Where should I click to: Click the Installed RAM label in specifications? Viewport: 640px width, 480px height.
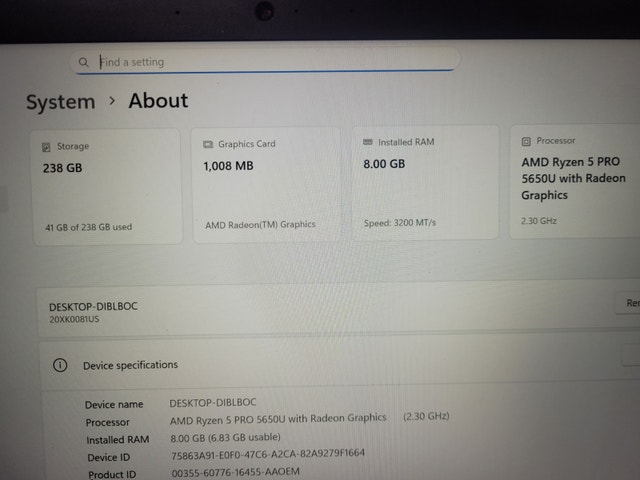118,440
